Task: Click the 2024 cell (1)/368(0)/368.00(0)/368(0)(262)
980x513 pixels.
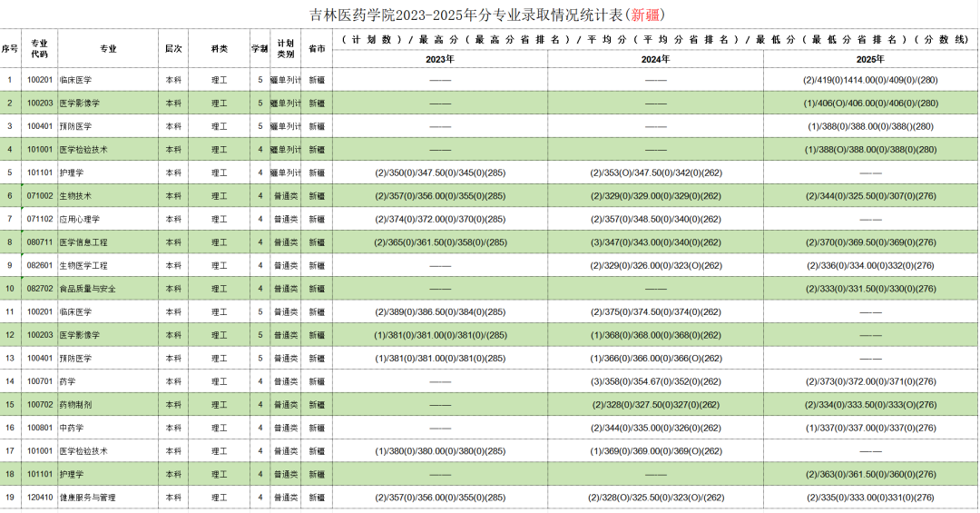Action: pyautogui.click(x=656, y=335)
